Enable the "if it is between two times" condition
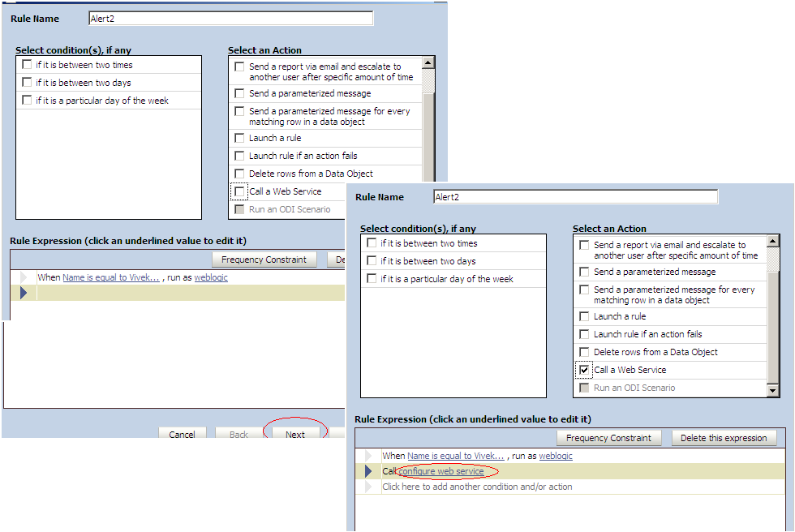795x532 pixels. click(372, 242)
